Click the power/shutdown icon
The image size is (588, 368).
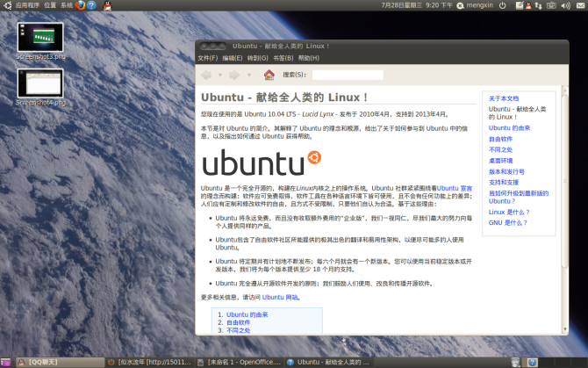pyautogui.click(x=503, y=5)
